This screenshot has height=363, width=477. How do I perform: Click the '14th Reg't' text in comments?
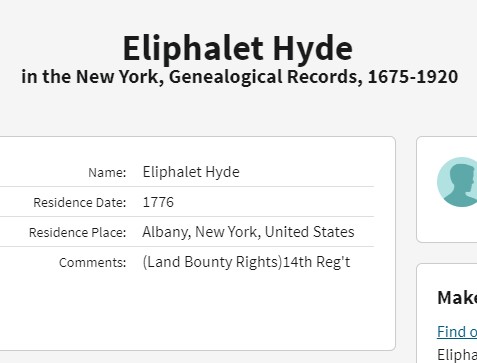coord(316,262)
